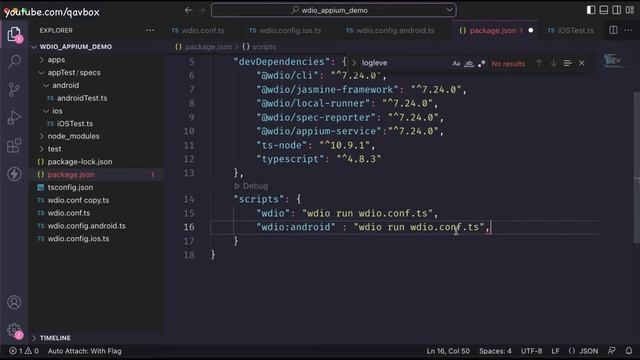Screen dimensions: 640x360
Task: Open errors and warnings status item
Action: click(24, 351)
